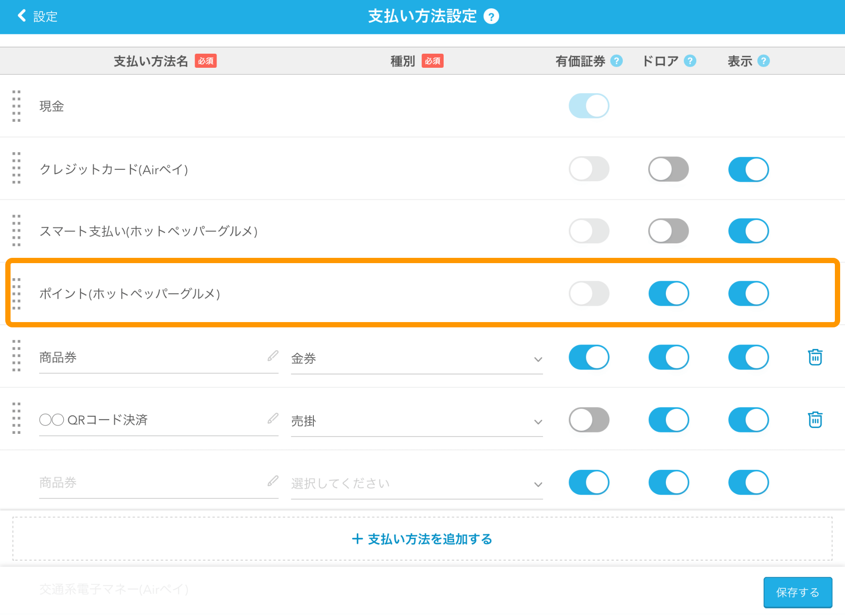Edit 商品券 name field in 金券 row
Screen dimensions: 845x616
coord(158,358)
